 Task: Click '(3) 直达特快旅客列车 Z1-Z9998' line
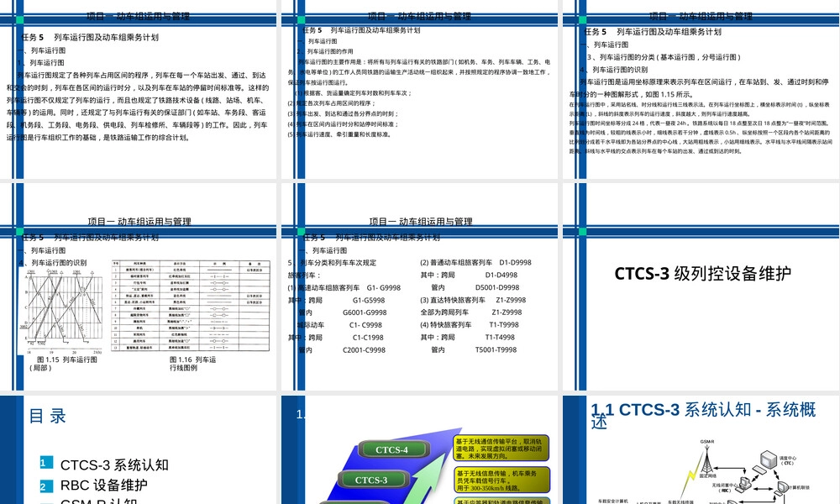coord(473,300)
